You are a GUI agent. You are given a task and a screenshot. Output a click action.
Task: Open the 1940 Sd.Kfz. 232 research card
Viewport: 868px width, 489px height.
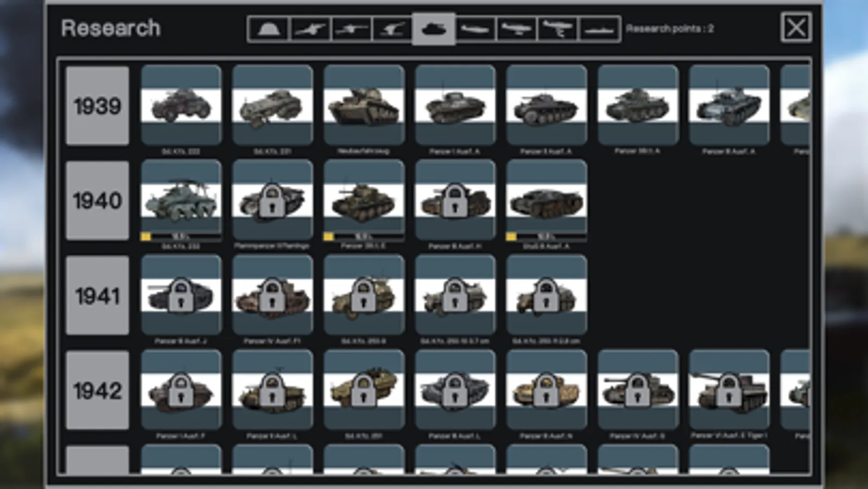point(181,200)
